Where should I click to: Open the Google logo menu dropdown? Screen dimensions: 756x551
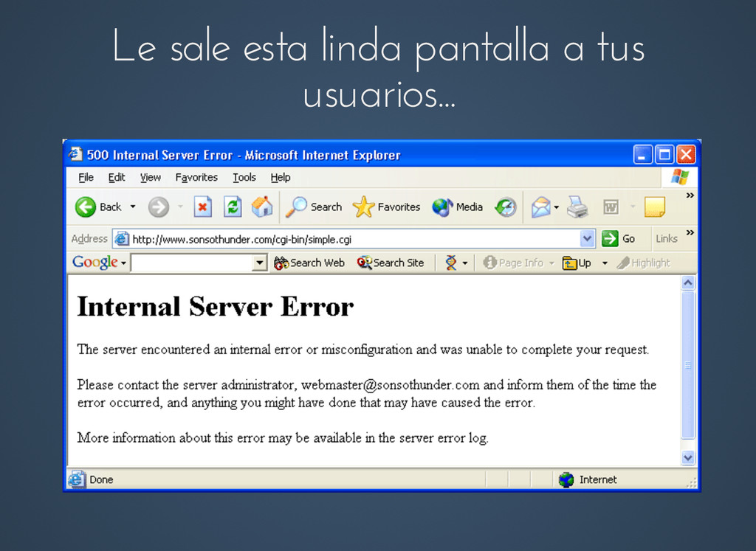click(x=124, y=263)
